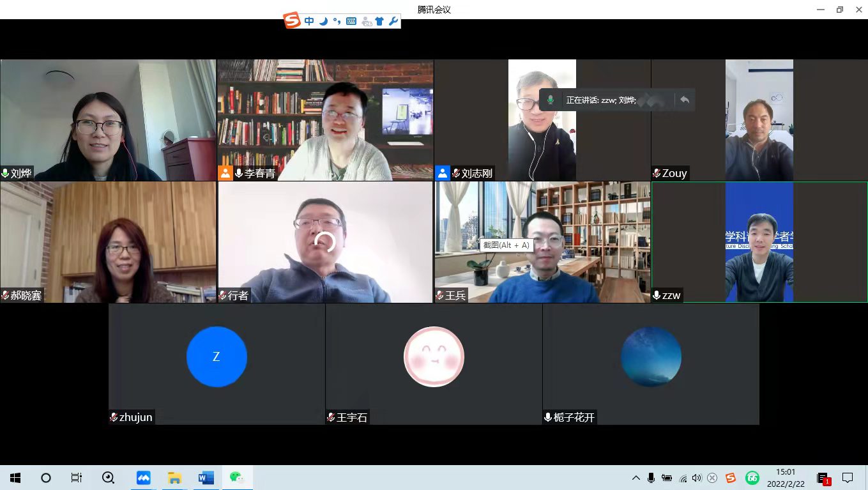The image size is (868, 490).
Task: Expand hidden system tray icons
Action: (x=636, y=478)
